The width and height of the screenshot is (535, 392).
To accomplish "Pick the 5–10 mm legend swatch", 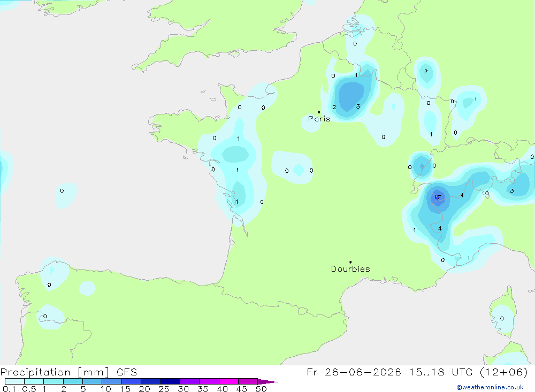I will click(x=93, y=381).
